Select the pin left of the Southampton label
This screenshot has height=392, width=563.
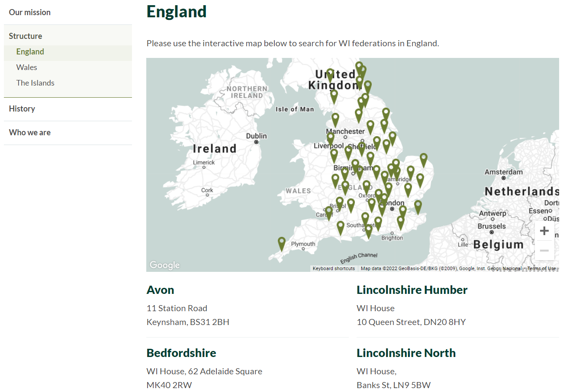point(341,228)
